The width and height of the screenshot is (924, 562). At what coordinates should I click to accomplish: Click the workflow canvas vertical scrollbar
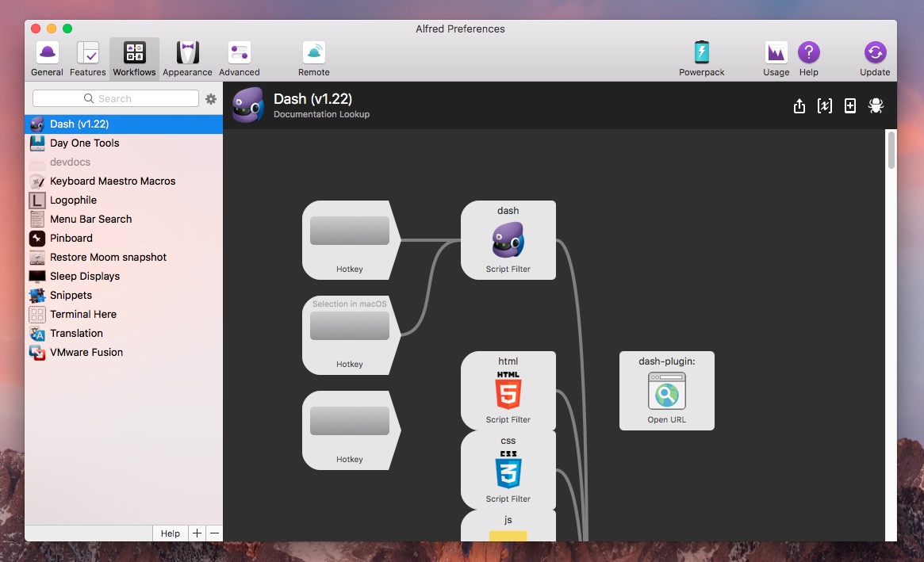[891, 151]
